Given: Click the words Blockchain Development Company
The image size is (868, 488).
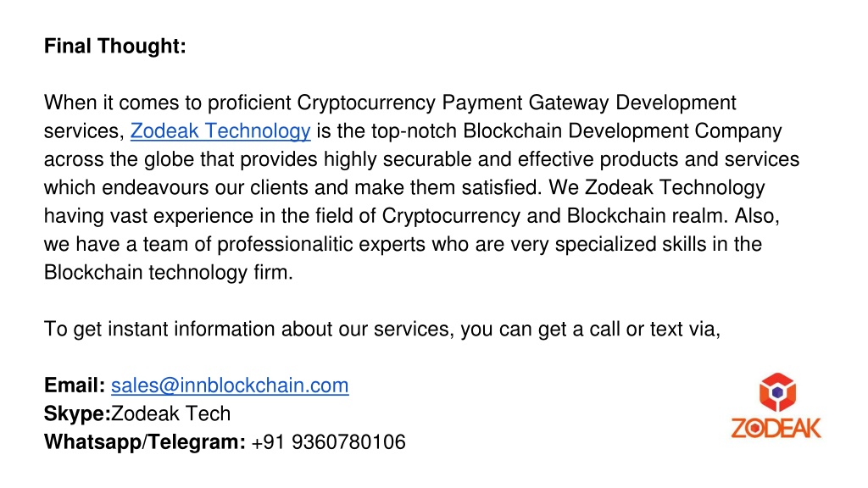Looking at the screenshot, I should click(x=622, y=131).
